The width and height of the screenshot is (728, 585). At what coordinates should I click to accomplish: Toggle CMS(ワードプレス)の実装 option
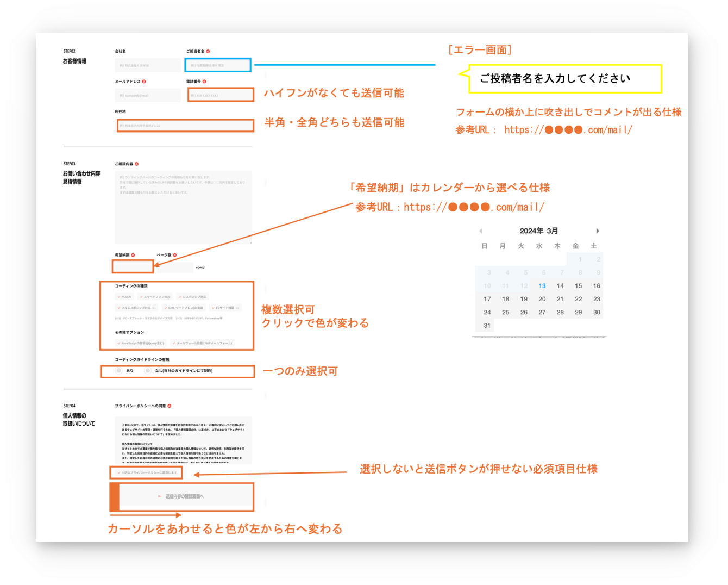pos(184,308)
